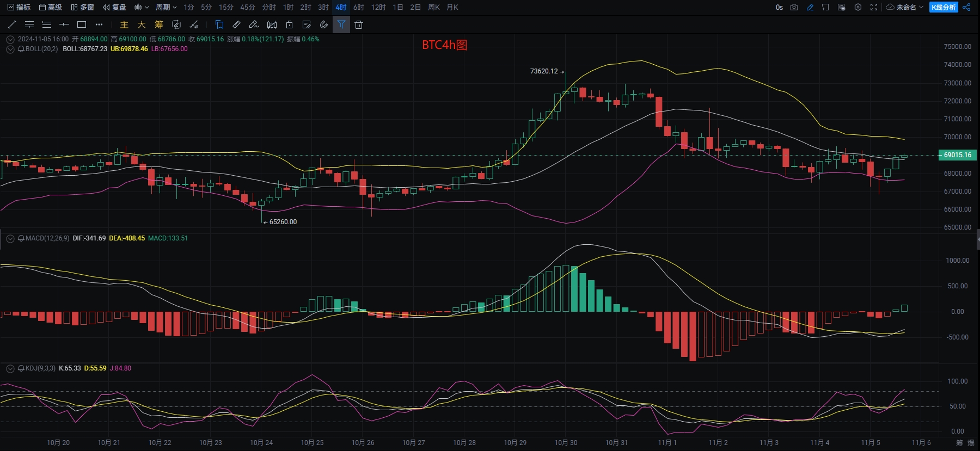Screen dimensions: 980x451
Task: Toggle the 筹 chip distribution button
Action: (x=158, y=24)
